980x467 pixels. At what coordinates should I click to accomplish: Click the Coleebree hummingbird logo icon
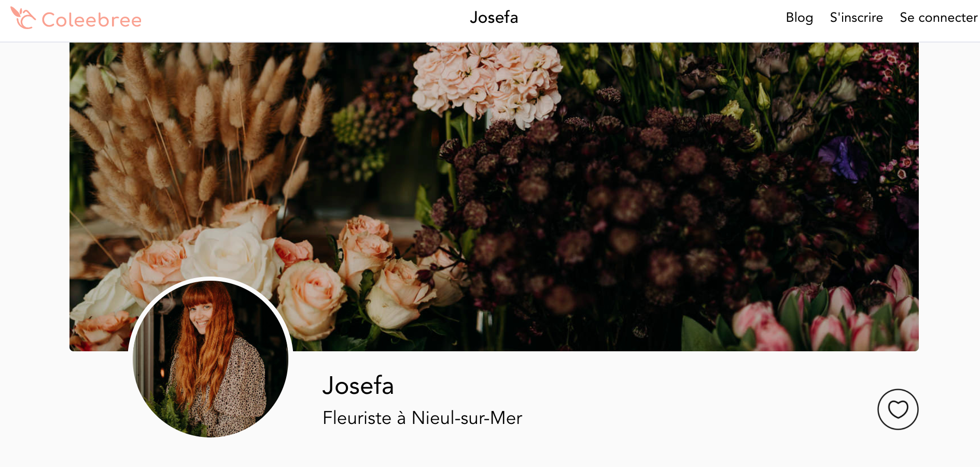[x=23, y=18]
